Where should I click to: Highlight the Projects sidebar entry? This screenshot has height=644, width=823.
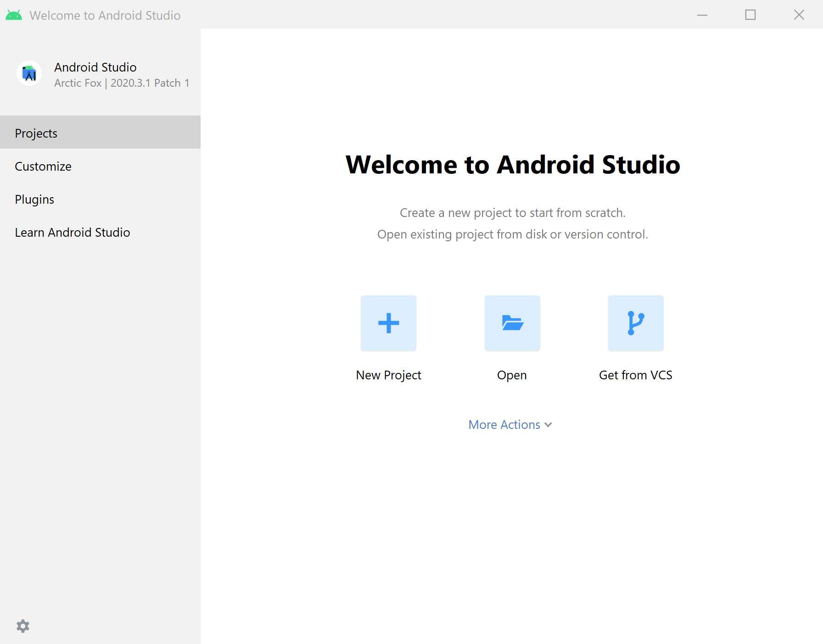[x=36, y=133]
